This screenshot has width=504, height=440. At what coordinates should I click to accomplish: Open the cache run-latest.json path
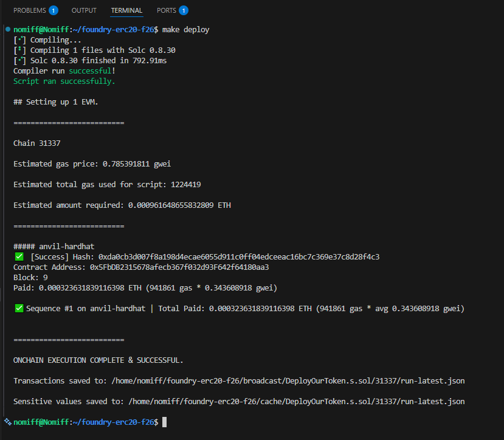tap(296, 402)
